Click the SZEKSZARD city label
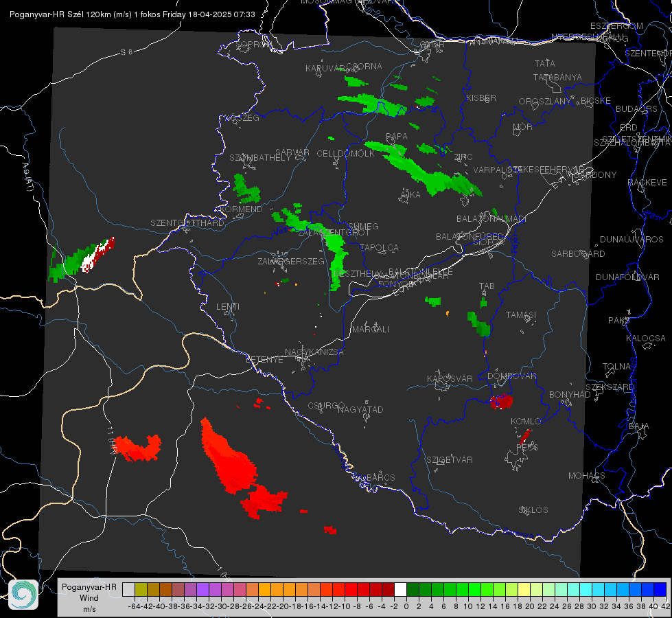Screen dimensions: 672x618 click(610, 387)
